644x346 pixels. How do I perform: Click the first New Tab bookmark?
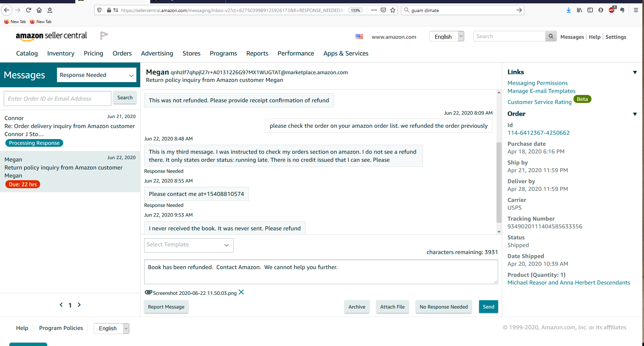tap(15, 21)
